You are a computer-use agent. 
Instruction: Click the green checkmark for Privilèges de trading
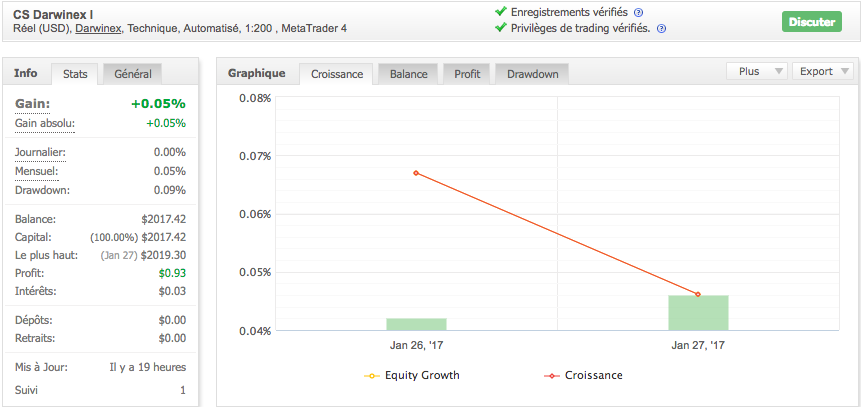pos(500,28)
